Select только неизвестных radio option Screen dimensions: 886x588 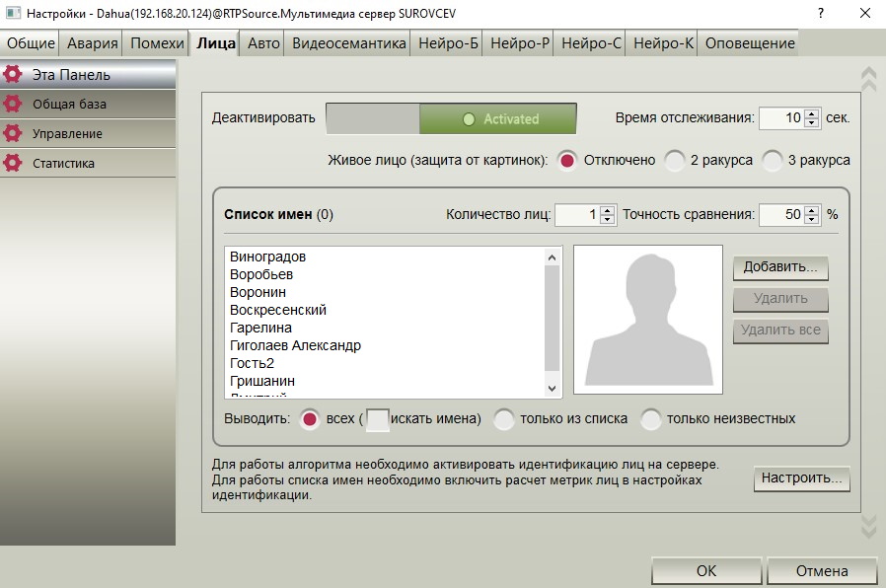tap(650, 419)
